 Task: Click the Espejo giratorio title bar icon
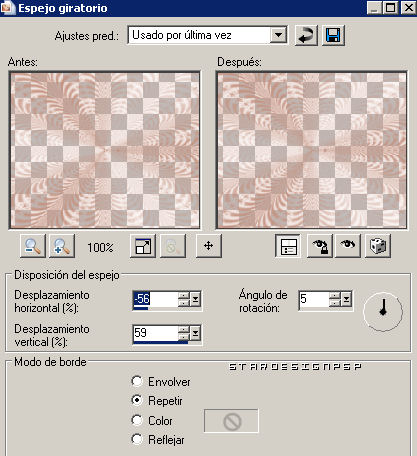[x=8, y=8]
